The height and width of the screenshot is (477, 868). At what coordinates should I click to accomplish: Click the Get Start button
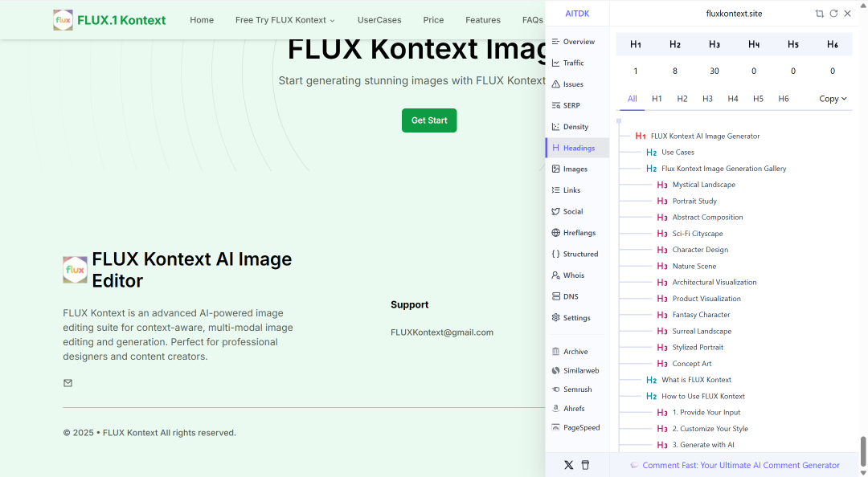pyautogui.click(x=429, y=120)
